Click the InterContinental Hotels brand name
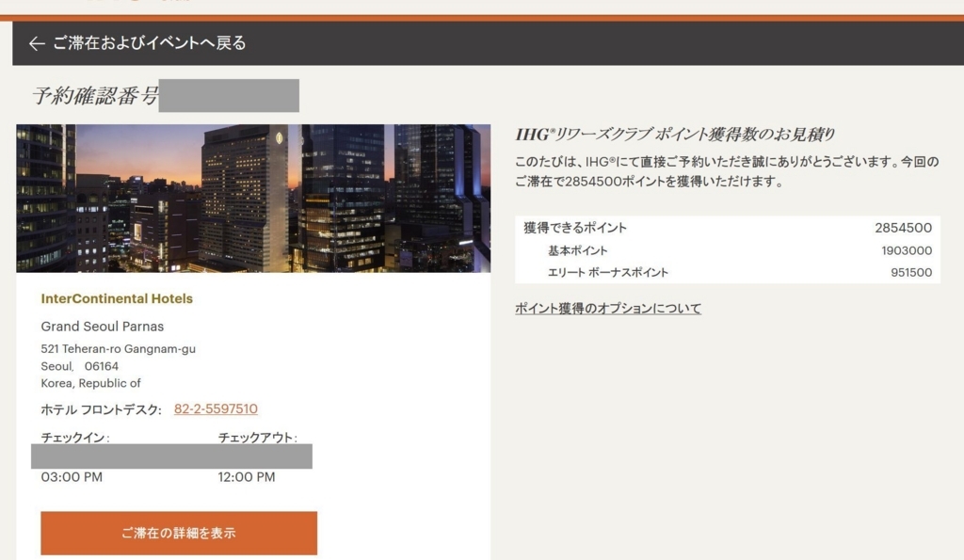The image size is (964, 560). point(117,298)
